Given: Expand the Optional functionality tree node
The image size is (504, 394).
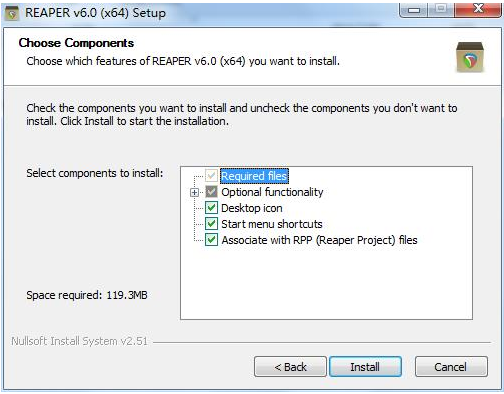Looking at the screenshot, I should pos(194,192).
